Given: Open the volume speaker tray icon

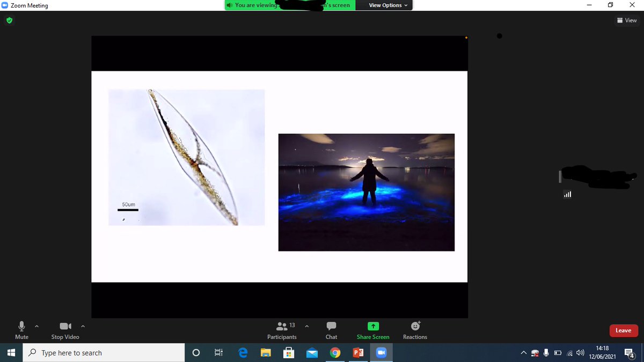Looking at the screenshot, I should [580, 353].
